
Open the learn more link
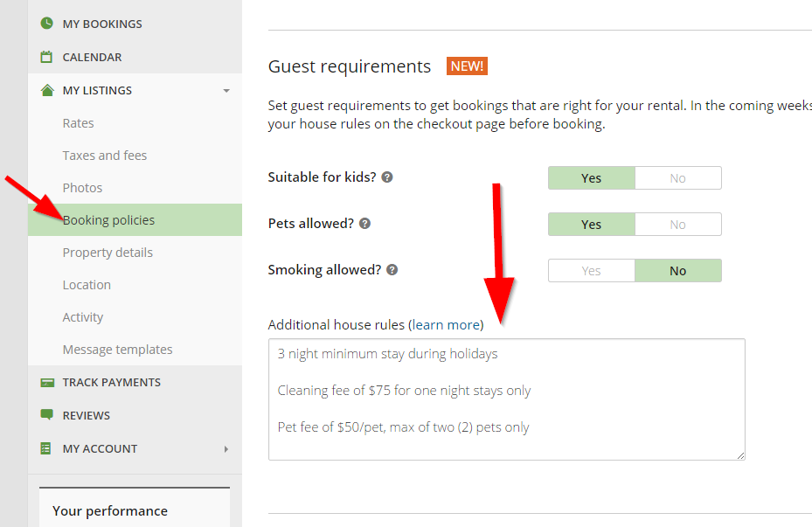446,324
